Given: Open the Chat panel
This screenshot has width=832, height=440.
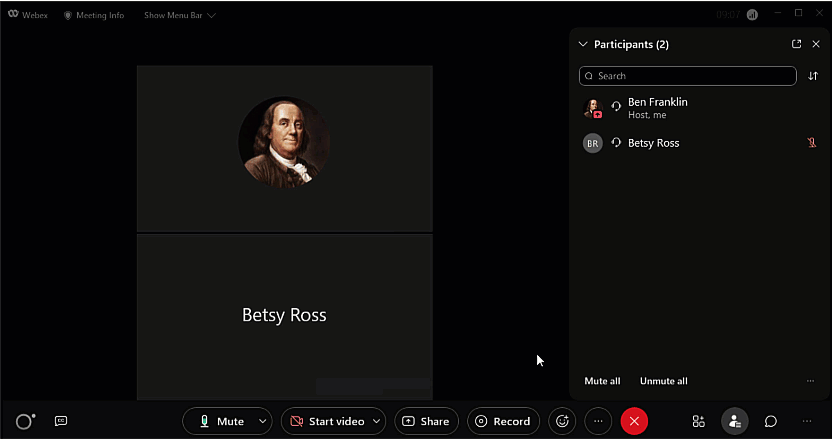Looking at the screenshot, I should [770, 421].
